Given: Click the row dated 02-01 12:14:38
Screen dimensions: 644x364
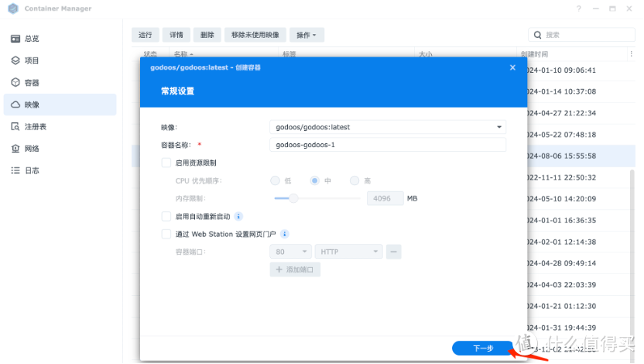Looking at the screenshot, I should pos(581,242).
